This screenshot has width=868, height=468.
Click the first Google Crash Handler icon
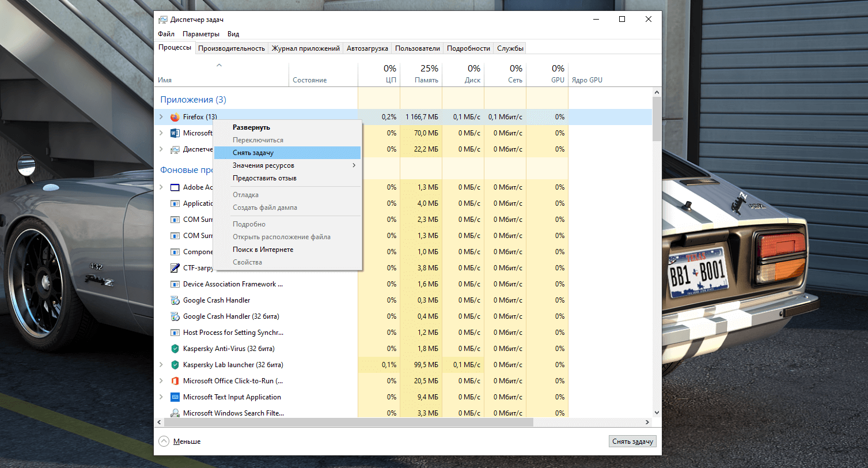coord(175,300)
